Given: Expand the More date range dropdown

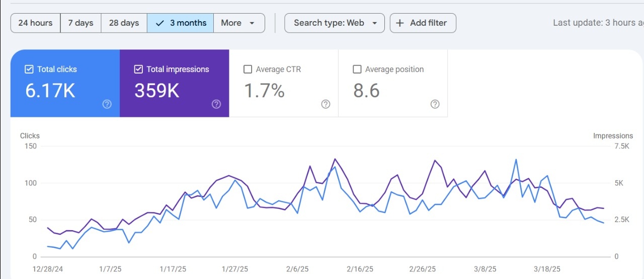Looking at the screenshot, I should click(x=239, y=23).
